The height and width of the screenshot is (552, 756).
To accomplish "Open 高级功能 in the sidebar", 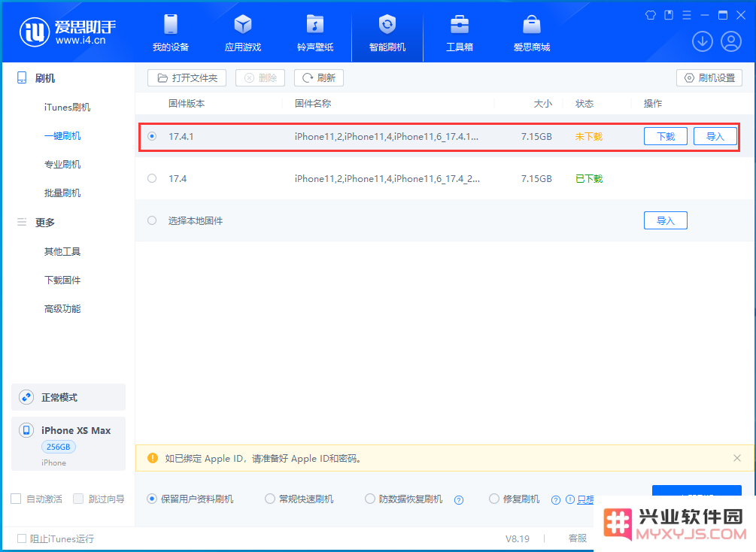I will (62, 308).
